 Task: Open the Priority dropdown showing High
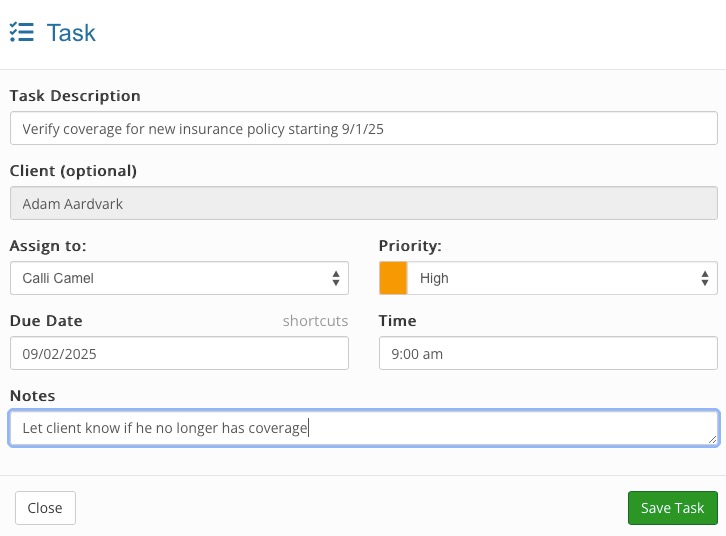pos(548,278)
